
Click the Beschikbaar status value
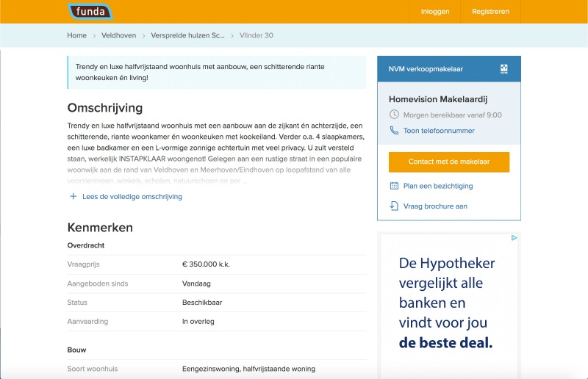(202, 302)
